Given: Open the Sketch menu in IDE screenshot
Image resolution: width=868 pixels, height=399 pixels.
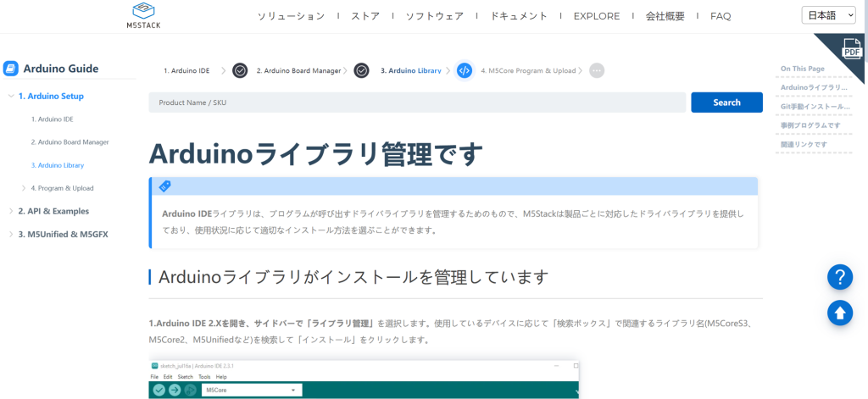Looking at the screenshot, I should point(186,377).
